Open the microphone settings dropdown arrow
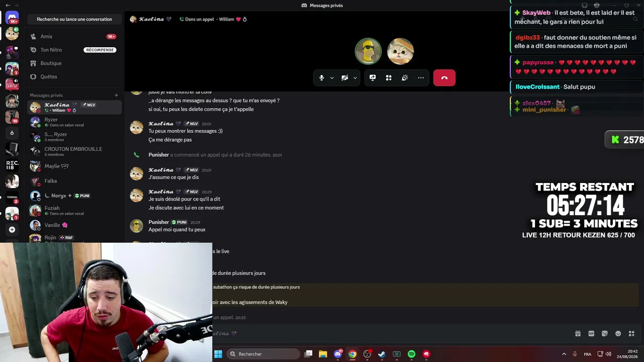This screenshot has height=362, width=644. coord(332,78)
